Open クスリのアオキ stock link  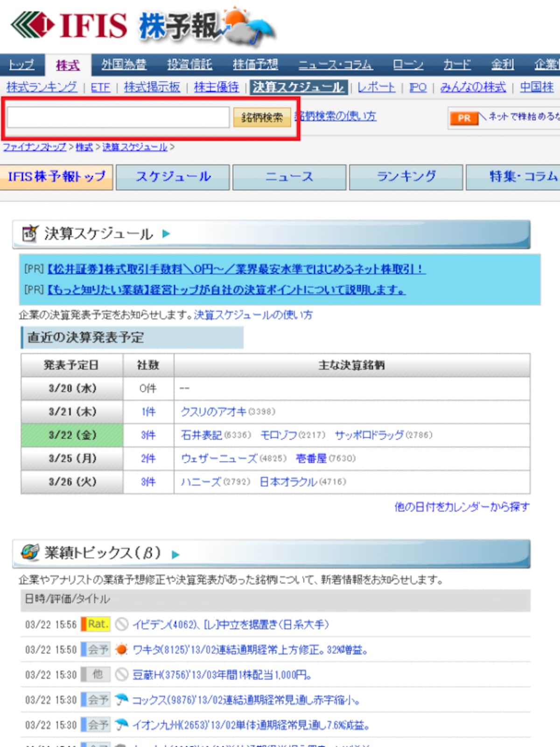pyautogui.click(x=213, y=412)
